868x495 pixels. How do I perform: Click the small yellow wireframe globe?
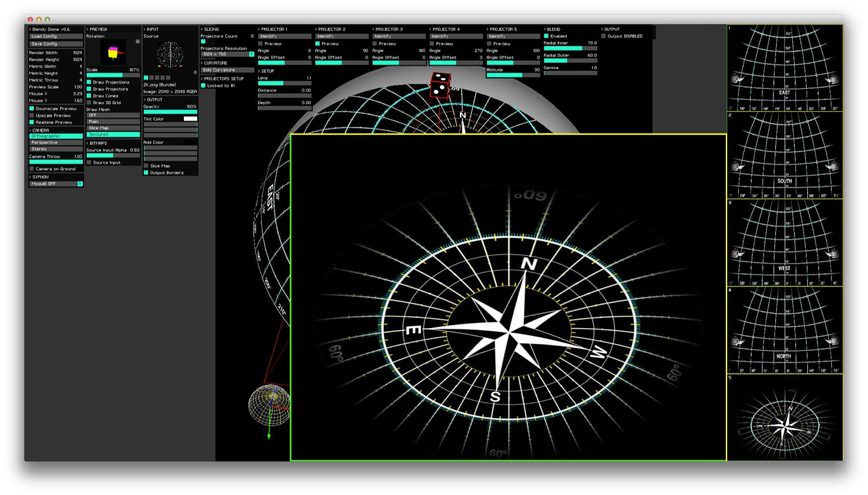[x=269, y=405]
